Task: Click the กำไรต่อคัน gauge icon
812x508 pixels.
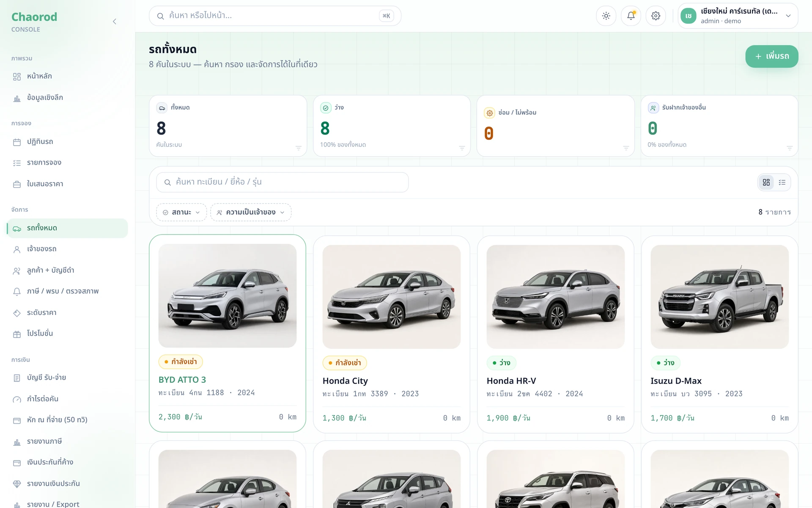Action: tap(17, 399)
